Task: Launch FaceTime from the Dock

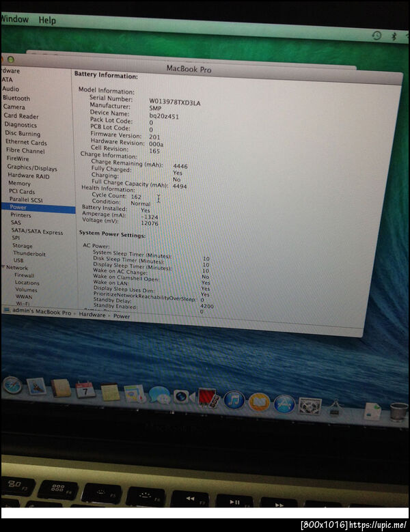Action: pyautogui.click(x=184, y=397)
